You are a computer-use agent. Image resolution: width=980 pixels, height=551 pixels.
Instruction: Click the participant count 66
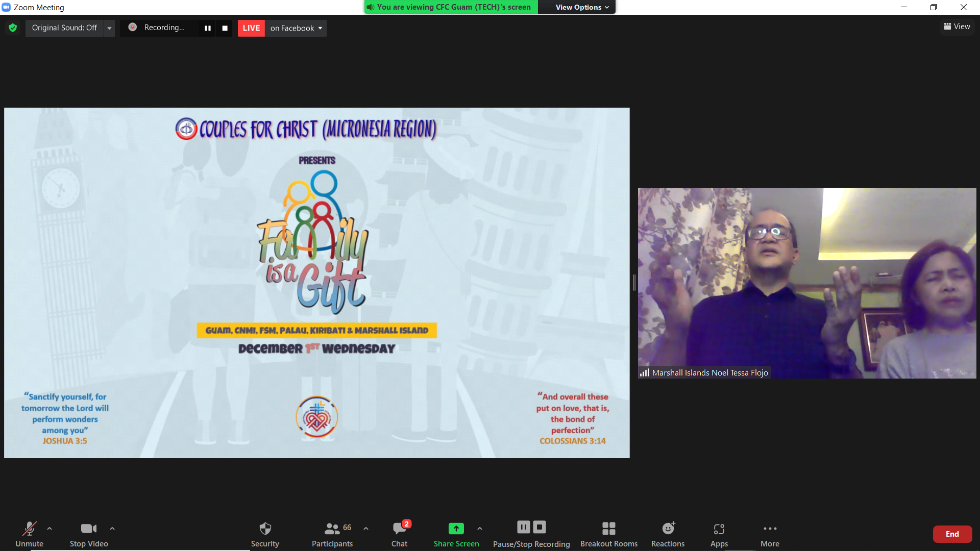347,528
